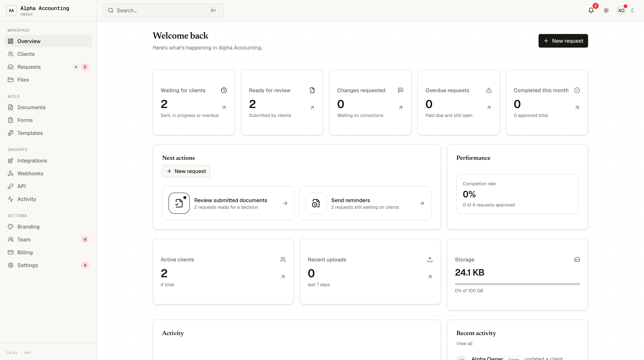Image resolution: width=644 pixels, height=360 pixels.
Task: Click the Completion rate 0% value
Action: [469, 194]
